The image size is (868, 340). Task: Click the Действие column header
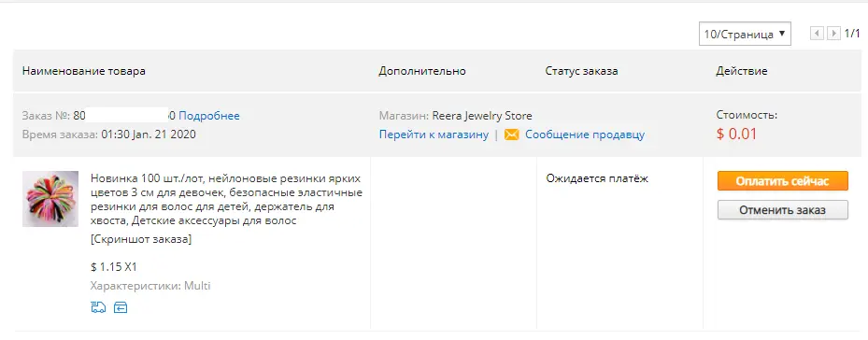click(741, 71)
